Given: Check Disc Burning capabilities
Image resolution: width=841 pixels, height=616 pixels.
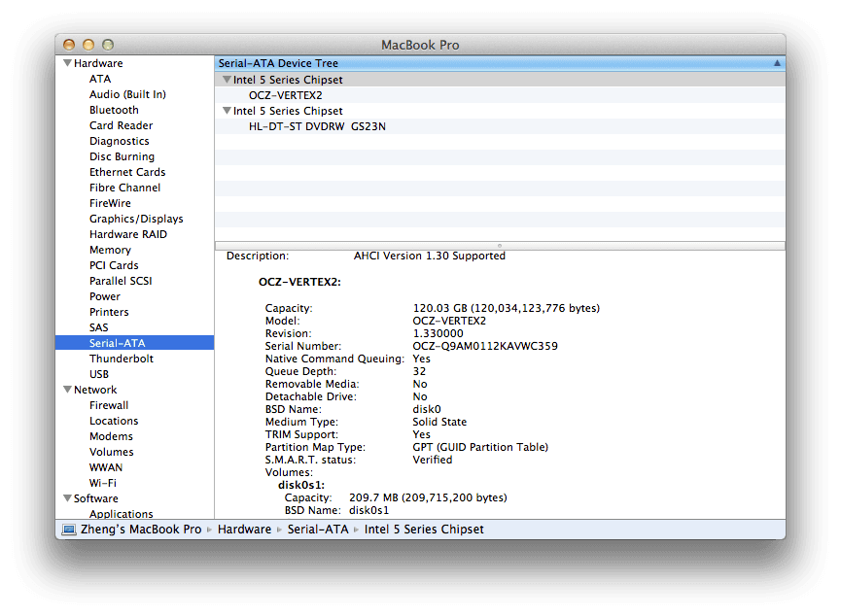Looking at the screenshot, I should tap(122, 156).
